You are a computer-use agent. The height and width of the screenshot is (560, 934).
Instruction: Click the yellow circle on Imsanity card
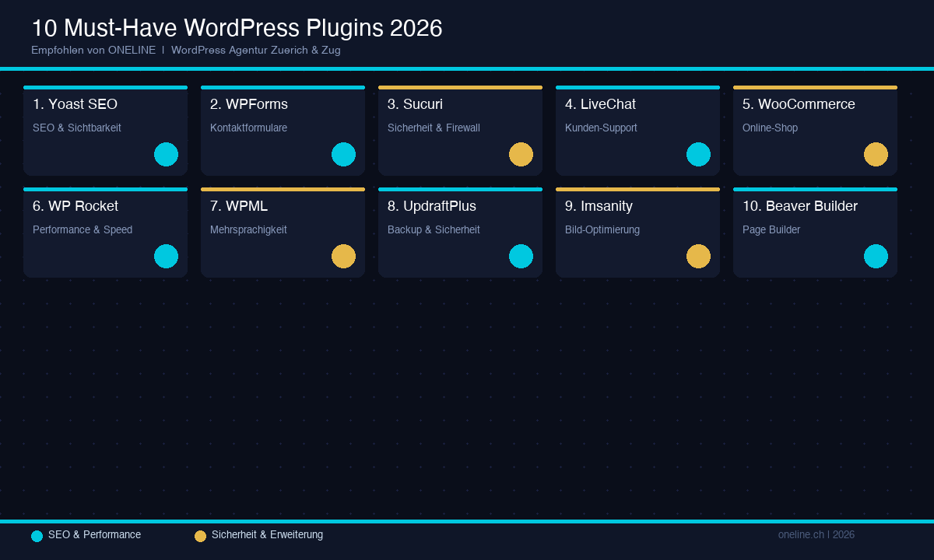tap(698, 256)
